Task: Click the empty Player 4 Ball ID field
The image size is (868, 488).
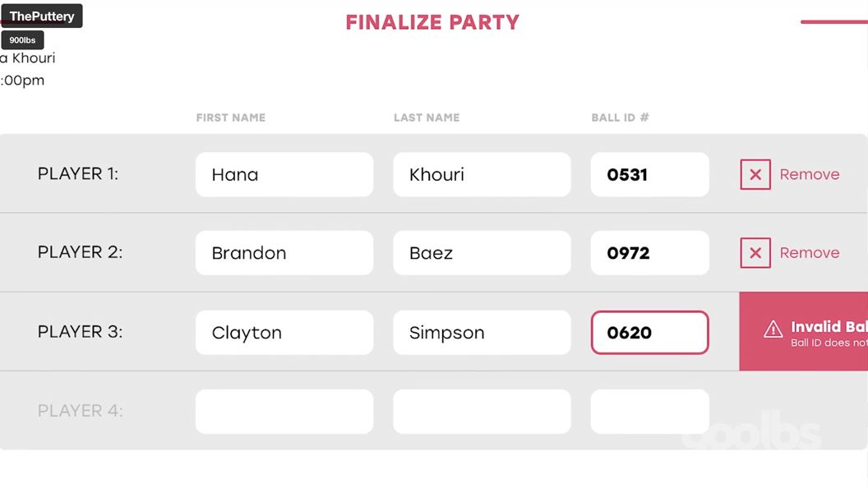Action: pos(649,411)
